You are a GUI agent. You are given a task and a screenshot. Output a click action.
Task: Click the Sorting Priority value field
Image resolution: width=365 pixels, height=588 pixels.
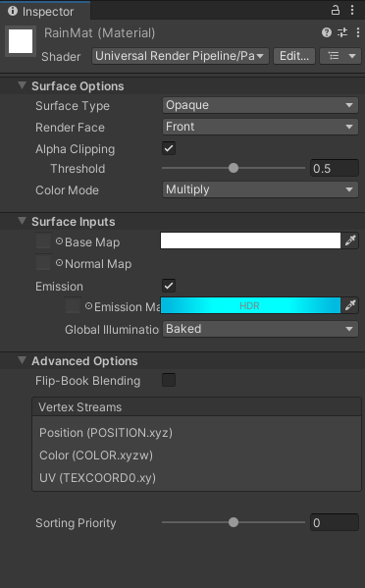pos(335,522)
